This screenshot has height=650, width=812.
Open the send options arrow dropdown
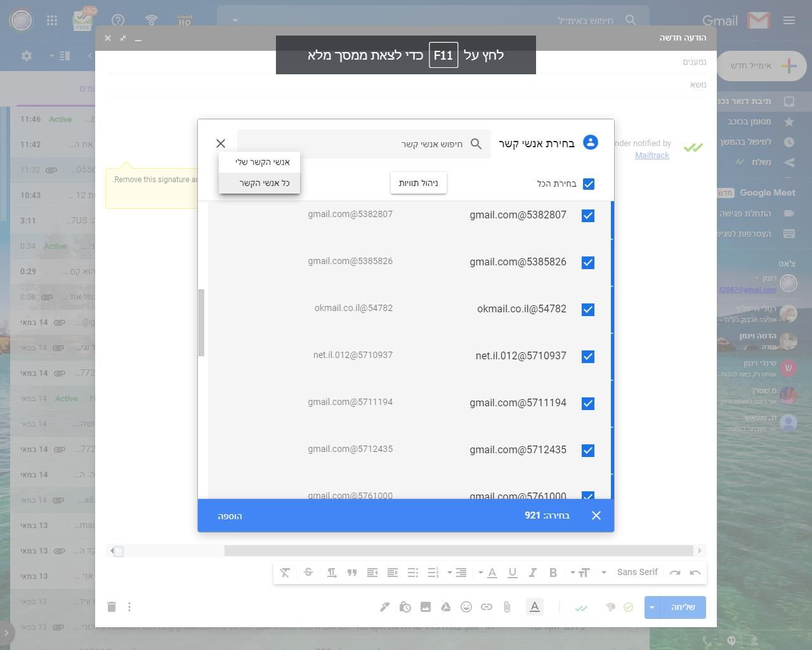(652, 607)
